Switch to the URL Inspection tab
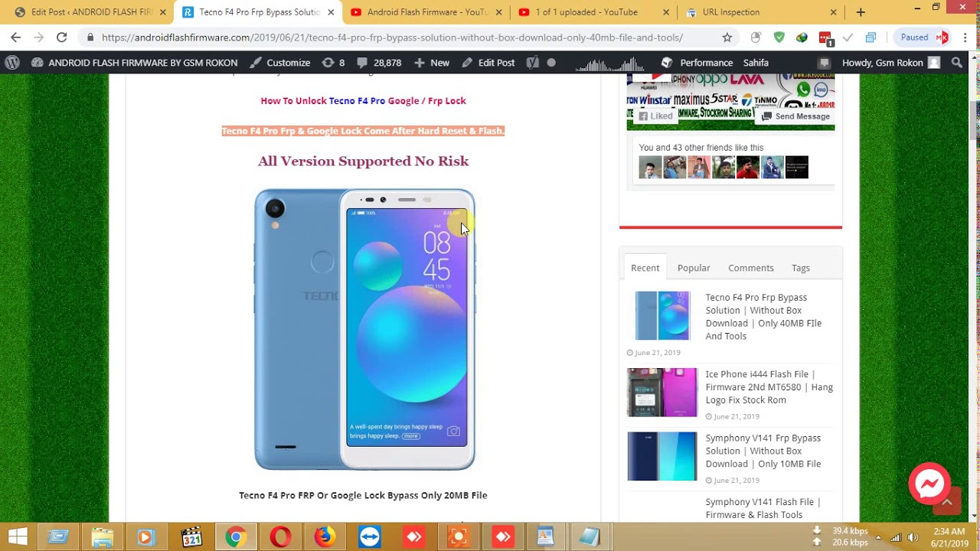 (762, 12)
